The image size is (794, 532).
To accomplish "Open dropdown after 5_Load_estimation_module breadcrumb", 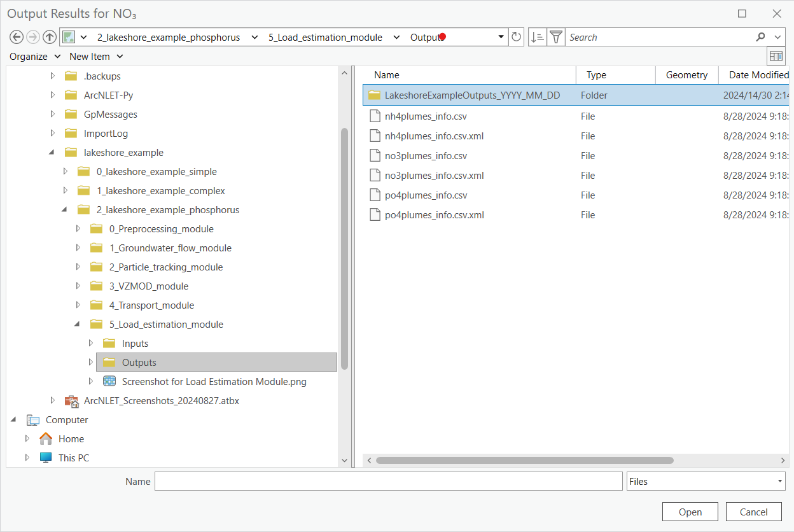I will pos(396,37).
